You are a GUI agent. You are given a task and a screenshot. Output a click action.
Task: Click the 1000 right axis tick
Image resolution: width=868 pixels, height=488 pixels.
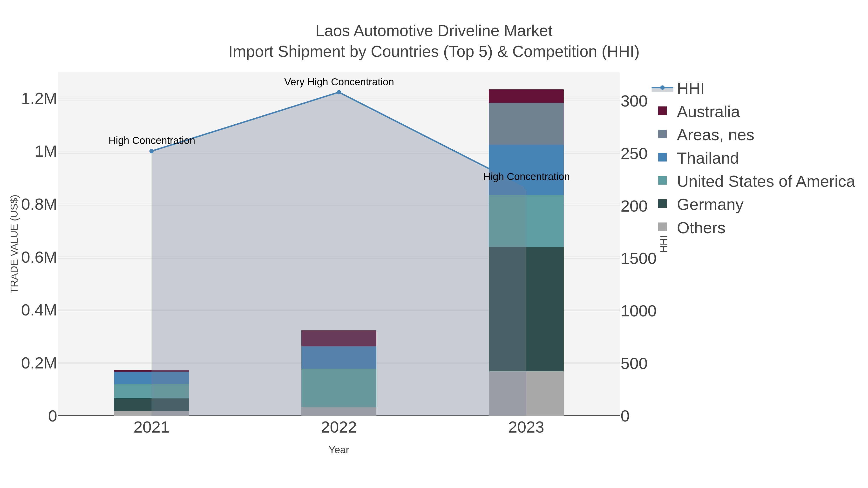click(x=638, y=311)
